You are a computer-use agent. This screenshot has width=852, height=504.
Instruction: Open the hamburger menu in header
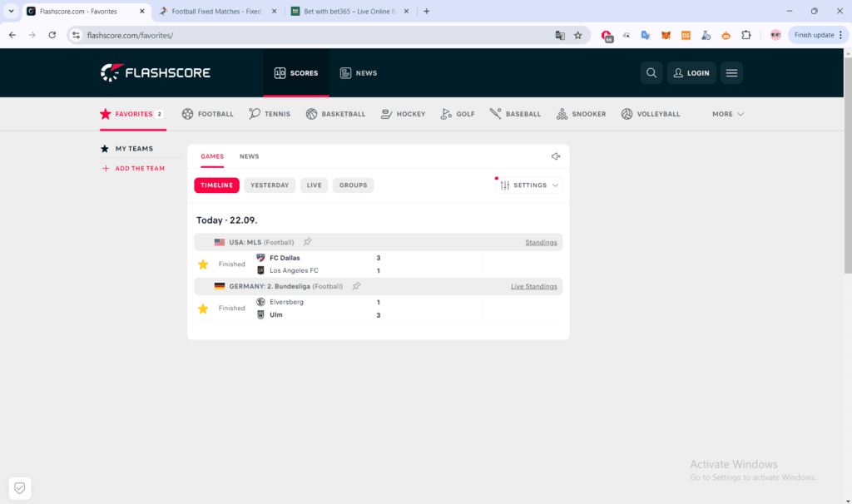point(731,73)
